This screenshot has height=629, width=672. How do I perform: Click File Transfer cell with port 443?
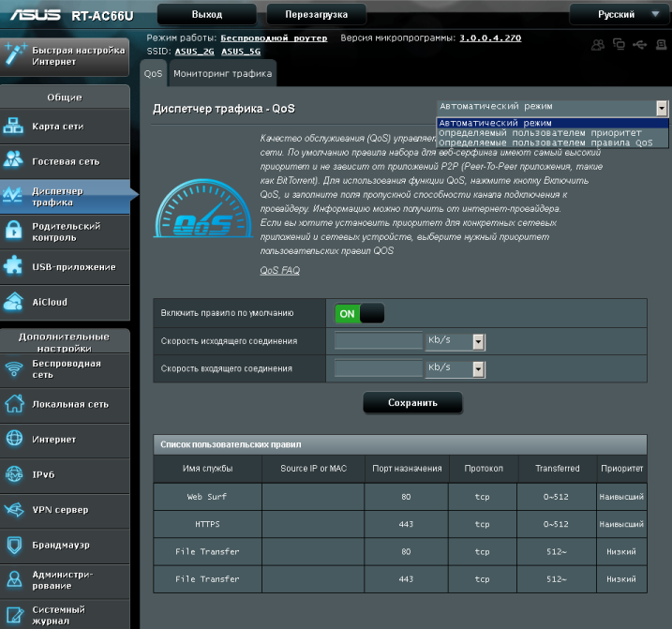(x=207, y=579)
